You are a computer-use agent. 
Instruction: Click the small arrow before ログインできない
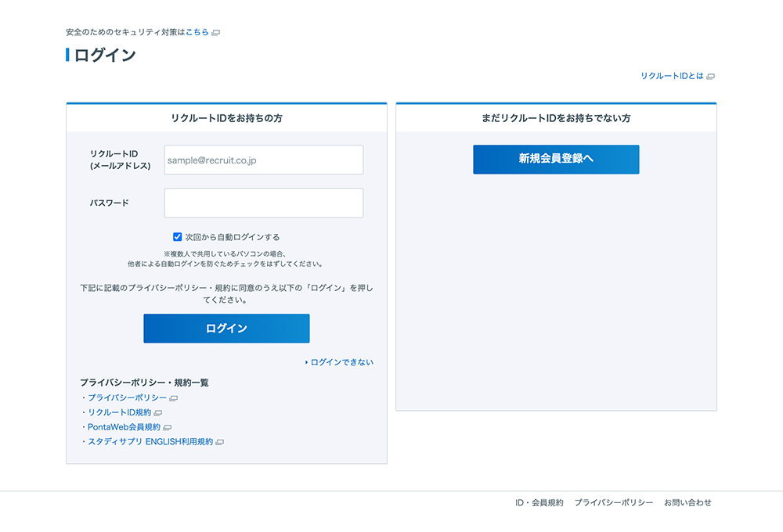click(306, 363)
